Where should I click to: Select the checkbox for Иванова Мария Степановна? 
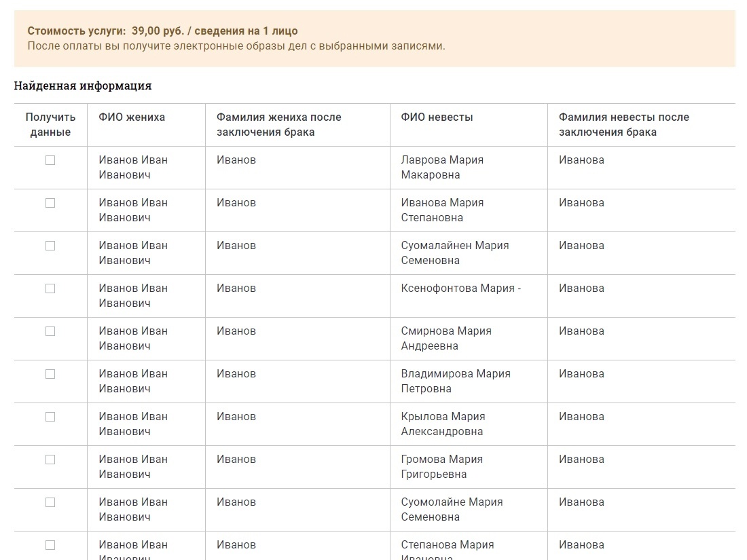coord(50,203)
